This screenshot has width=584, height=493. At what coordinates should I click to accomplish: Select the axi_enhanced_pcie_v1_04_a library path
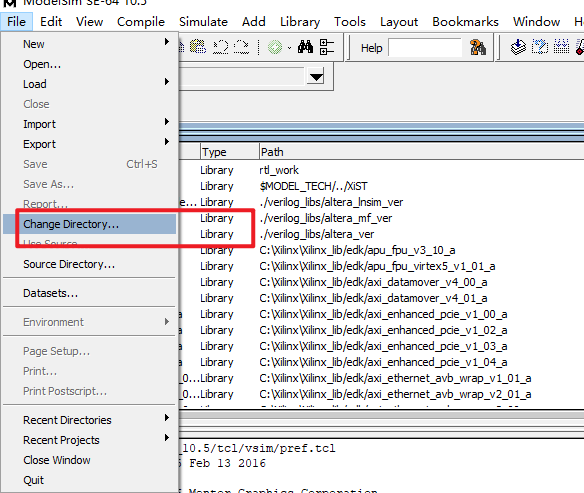pyautogui.click(x=383, y=362)
